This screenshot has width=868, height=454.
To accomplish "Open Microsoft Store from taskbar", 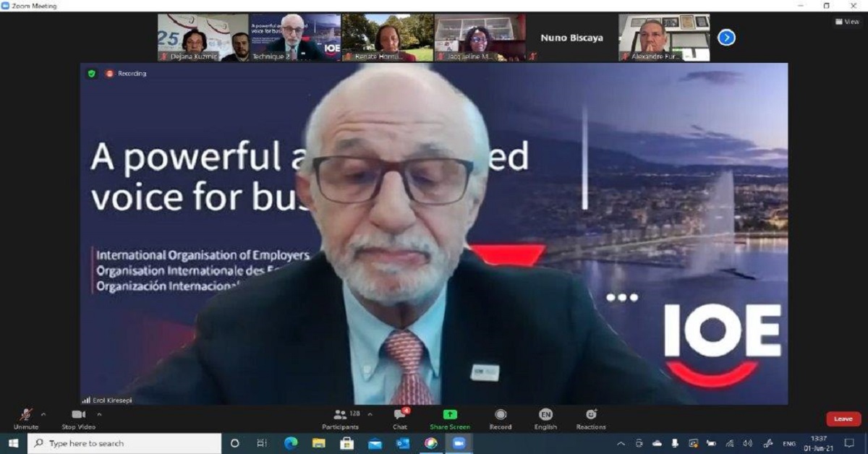I will 347,443.
